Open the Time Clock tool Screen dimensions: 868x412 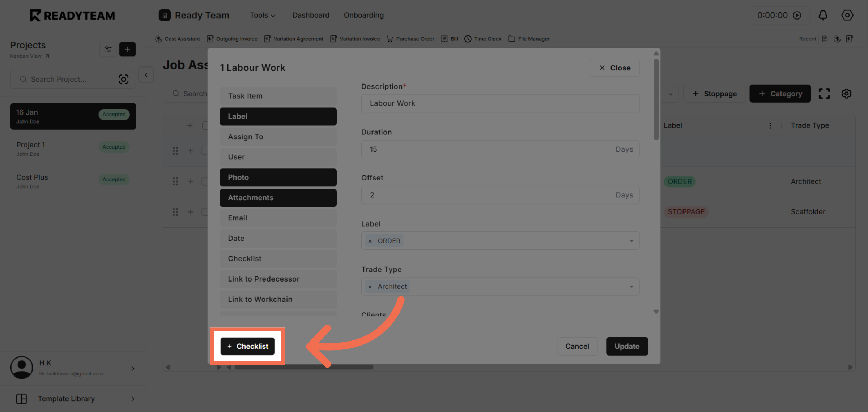pos(483,39)
